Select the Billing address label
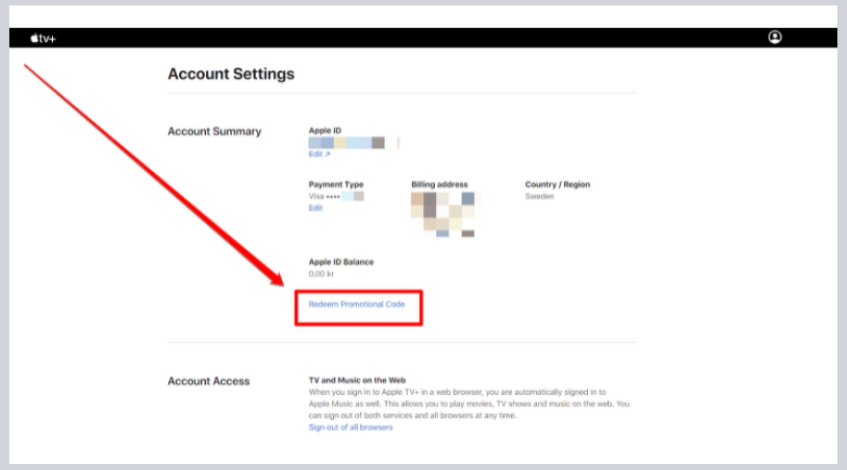The width and height of the screenshot is (847, 470). tap(440, 184)
